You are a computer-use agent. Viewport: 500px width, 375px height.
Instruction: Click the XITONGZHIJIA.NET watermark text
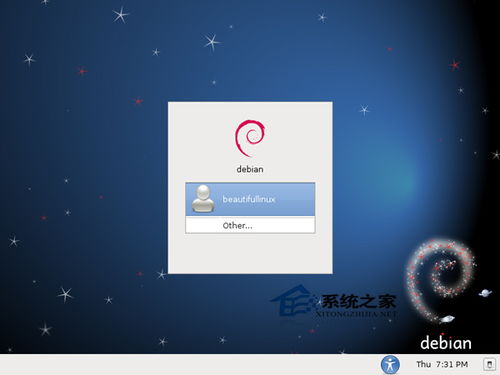[x=356, y=314]
